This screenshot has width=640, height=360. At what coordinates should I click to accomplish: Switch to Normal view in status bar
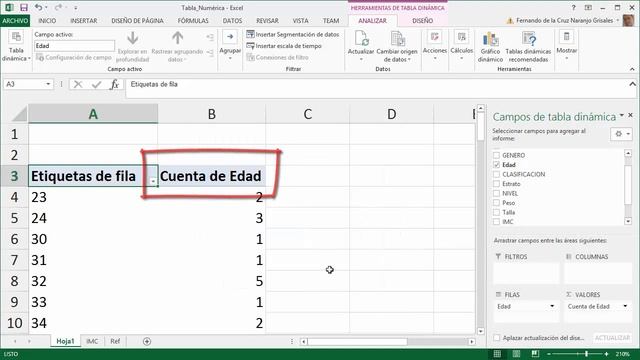click(497, 354)
